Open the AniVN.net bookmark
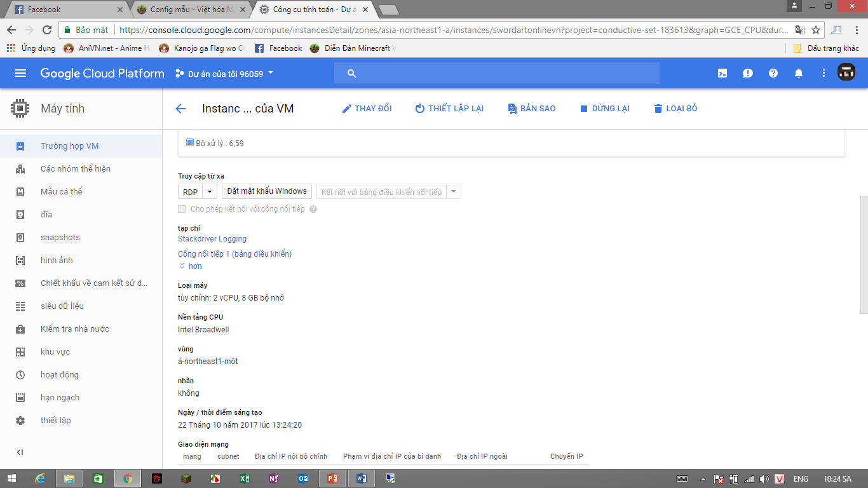Viewport: 868px width, 488px height. coord(106,48)
